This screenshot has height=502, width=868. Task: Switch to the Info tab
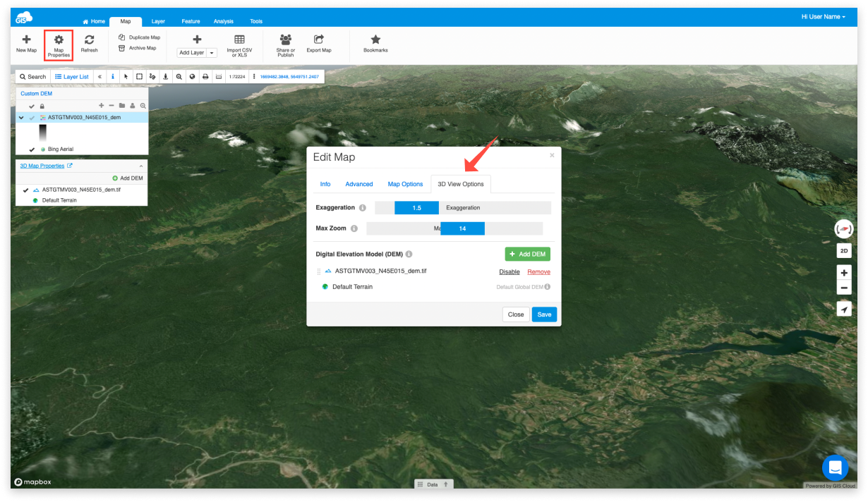point(325,184)
